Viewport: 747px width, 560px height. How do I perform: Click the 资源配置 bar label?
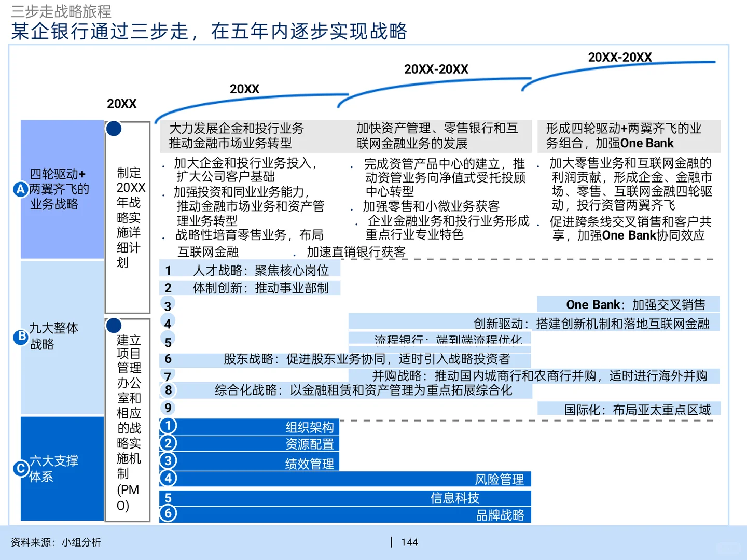[x=310, y=444]
